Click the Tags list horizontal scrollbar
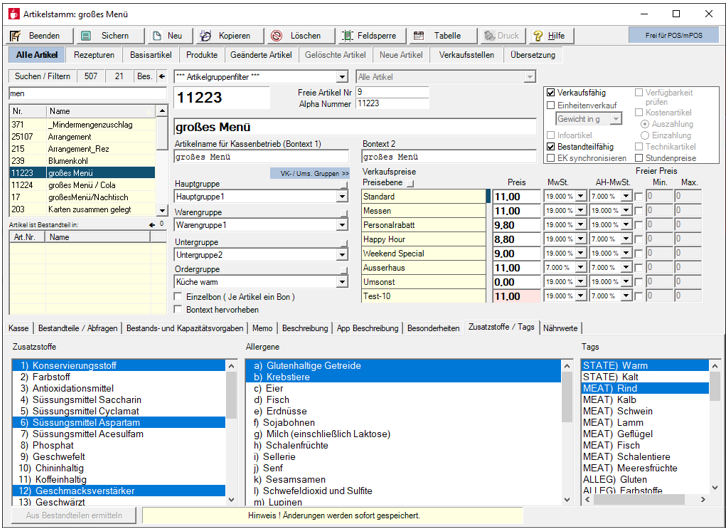 (645, 499)
